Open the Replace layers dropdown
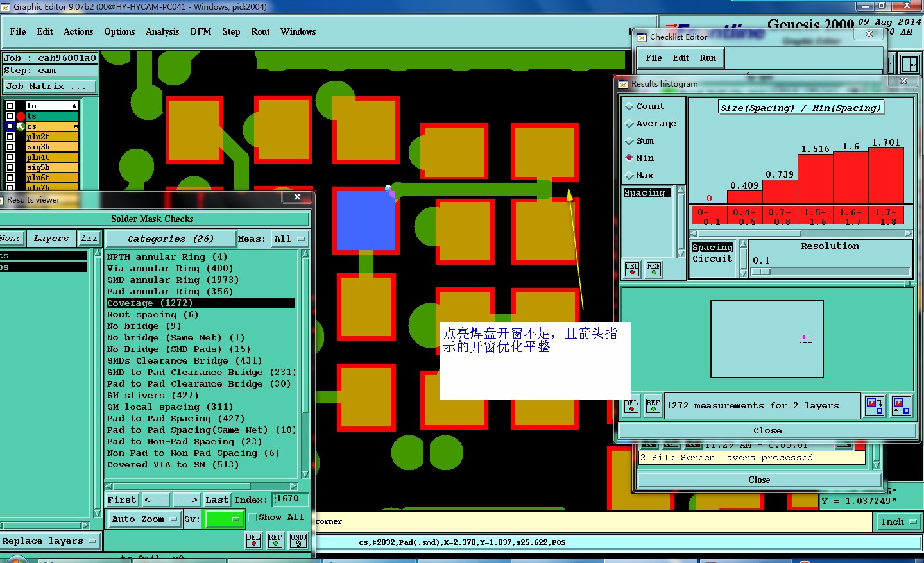Viewport: 924px width, 563px height. pos(50,541)
